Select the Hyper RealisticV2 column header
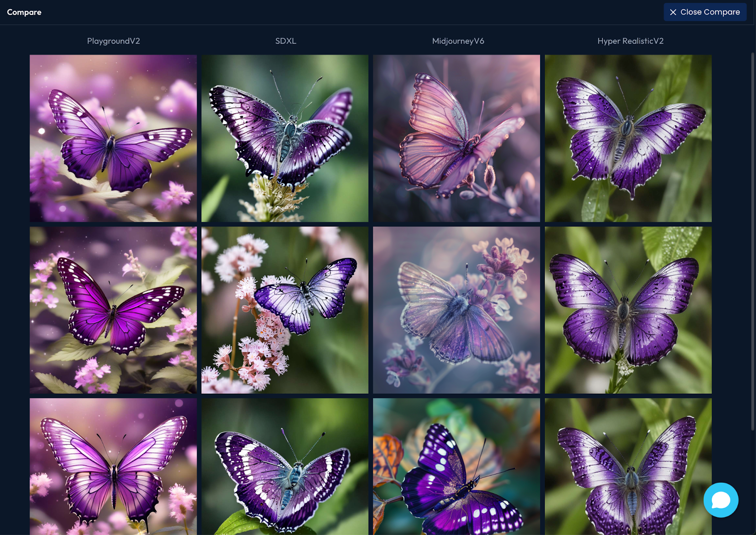756x535 pixels. [x=630, y=41]
